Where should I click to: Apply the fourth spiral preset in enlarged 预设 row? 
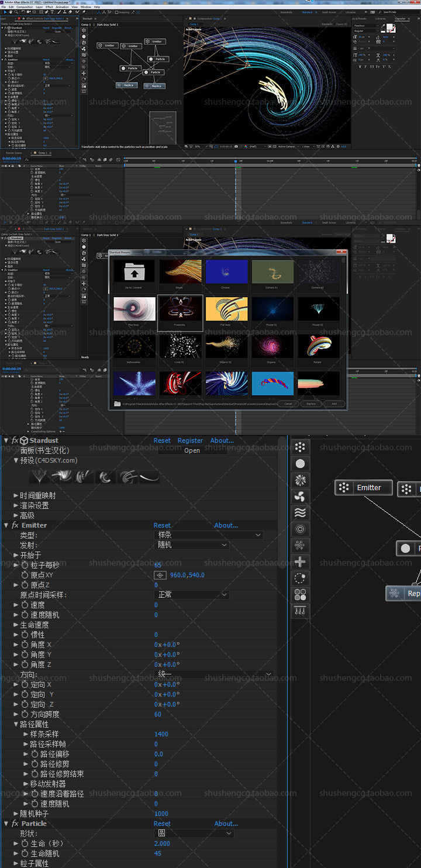pos(105,477)
